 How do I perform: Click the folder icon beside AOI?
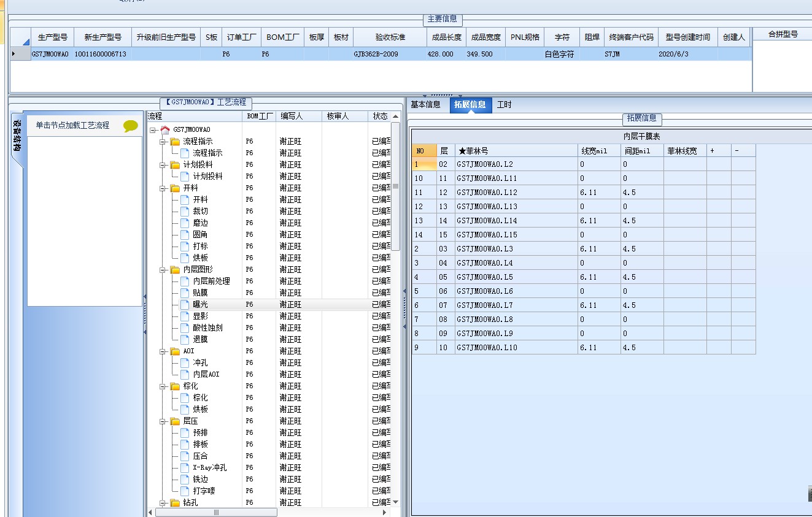175,351
